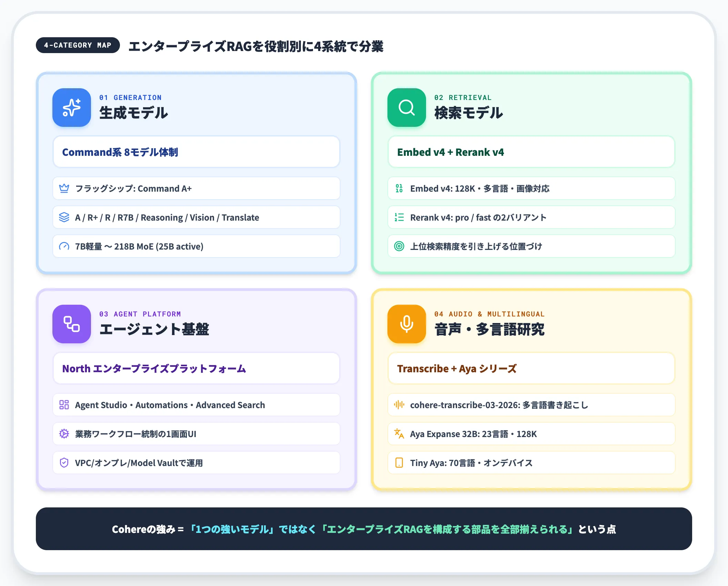Click the grid icon beside Agent Studio

[64, 405]
